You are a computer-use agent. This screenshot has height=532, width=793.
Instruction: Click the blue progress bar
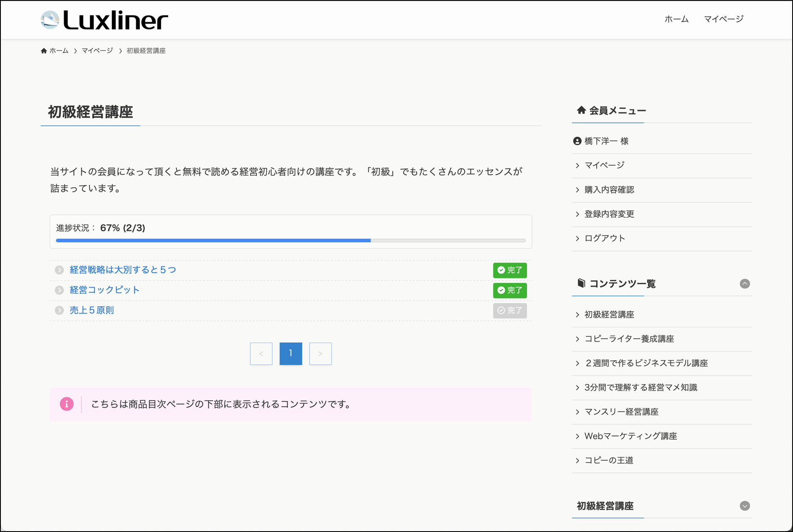click(213, 241)
